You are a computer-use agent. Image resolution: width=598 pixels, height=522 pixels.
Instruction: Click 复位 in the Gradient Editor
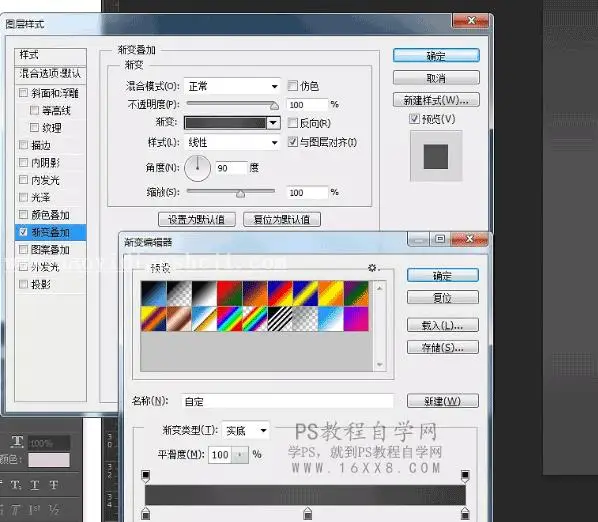pyautogui.click(x=442, y=297)
